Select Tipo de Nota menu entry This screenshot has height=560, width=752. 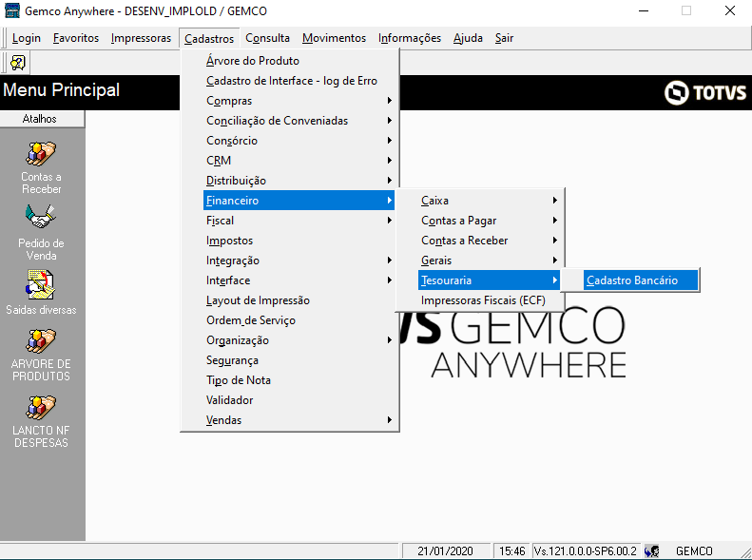(299, 380)
